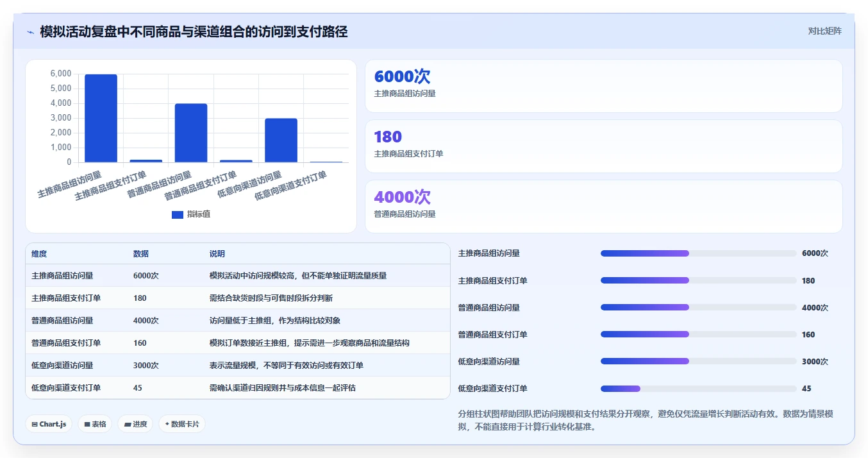Image resolution: width=868 pixels, height=458 pixels.
Task: Select table cell 普通商品组支付订单 in 维度 column
Action: click(66, 343)
